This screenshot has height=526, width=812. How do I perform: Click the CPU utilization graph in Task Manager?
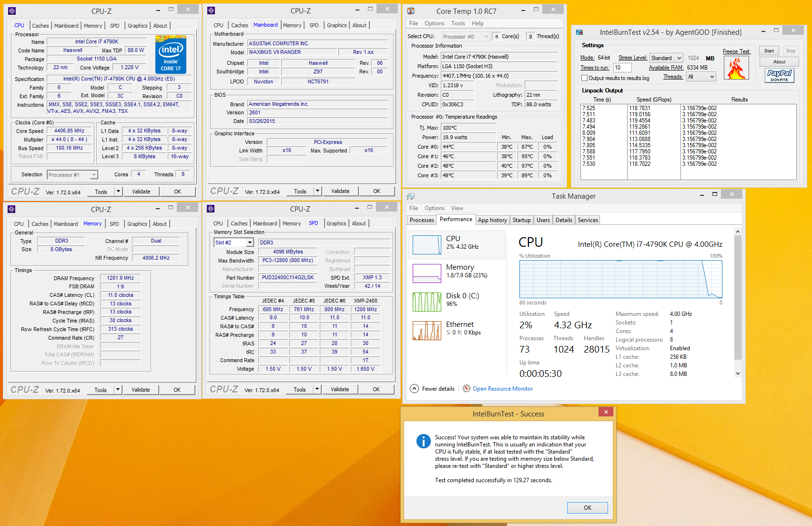pyautogui.click(x=621, y=279)
